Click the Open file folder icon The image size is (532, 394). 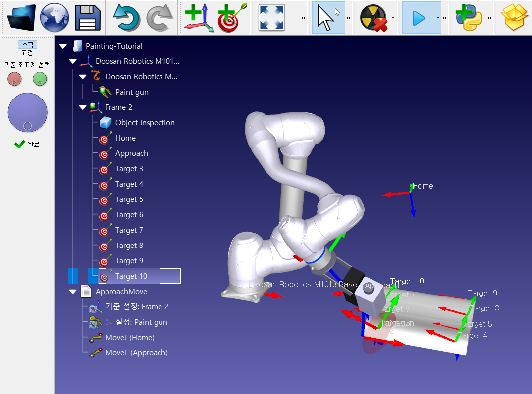21,17
